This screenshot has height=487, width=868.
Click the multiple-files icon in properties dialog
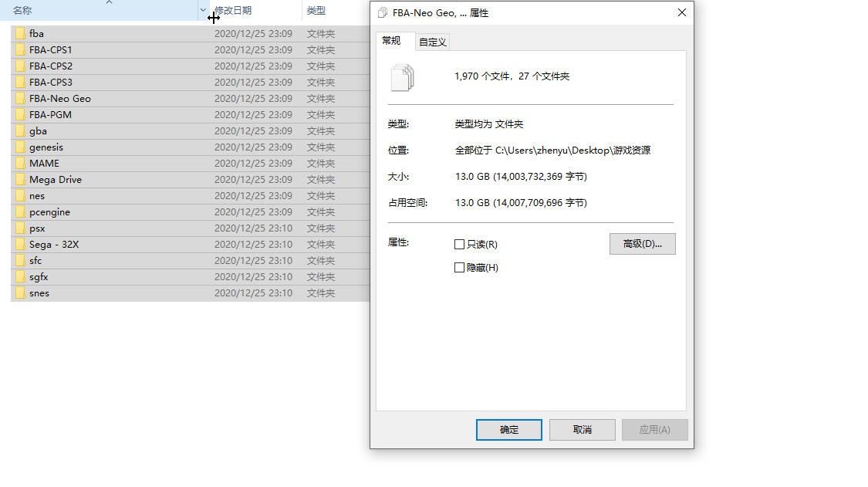point(403,78)
